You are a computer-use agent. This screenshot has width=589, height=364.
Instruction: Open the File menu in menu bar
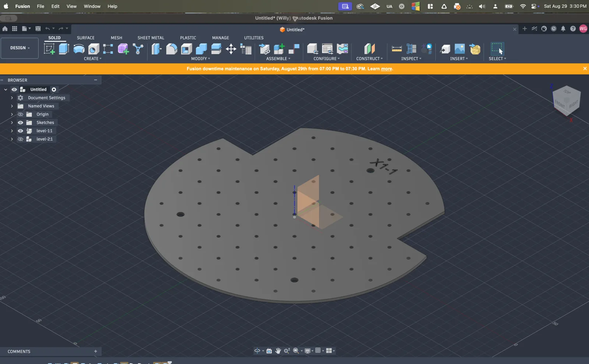coord(40,6)
